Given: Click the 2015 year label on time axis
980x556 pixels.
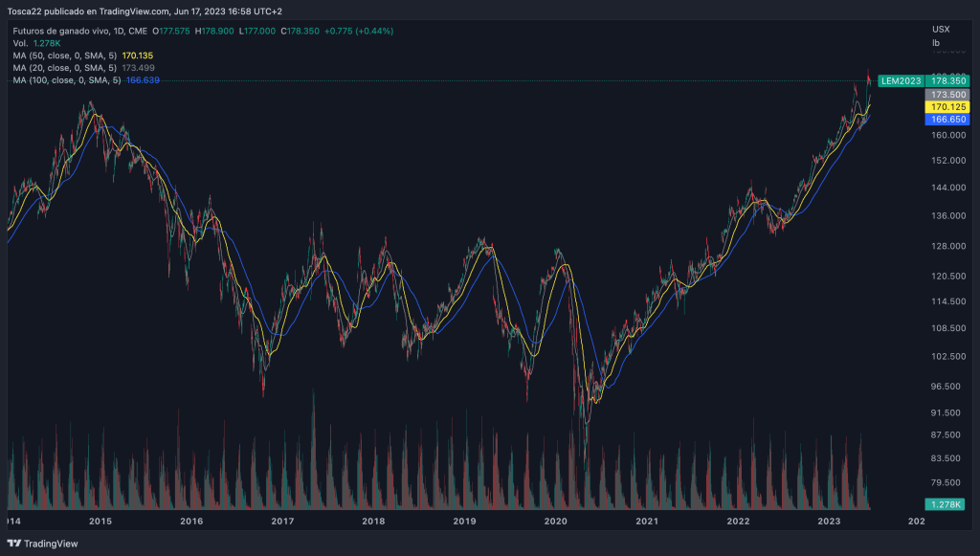Looking at the screenshot, I should [100, 522].
